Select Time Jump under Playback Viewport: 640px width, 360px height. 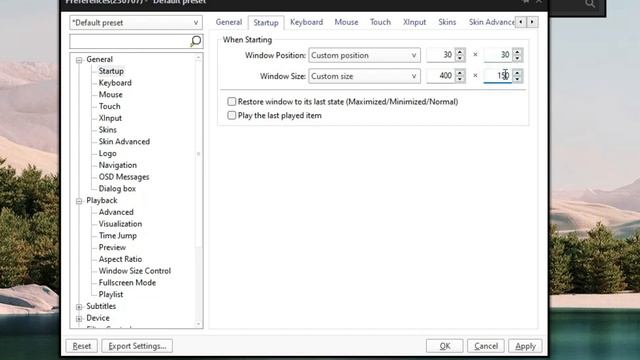118,236
